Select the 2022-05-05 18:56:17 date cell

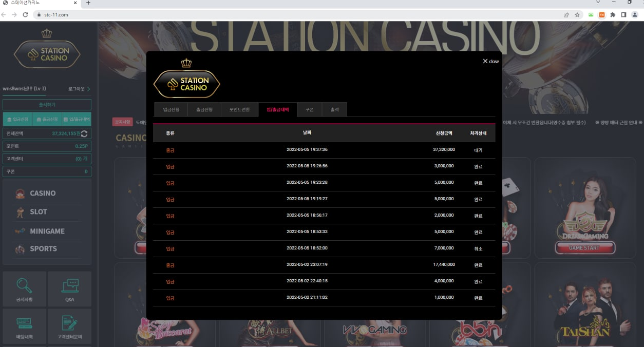click(307, 216)
